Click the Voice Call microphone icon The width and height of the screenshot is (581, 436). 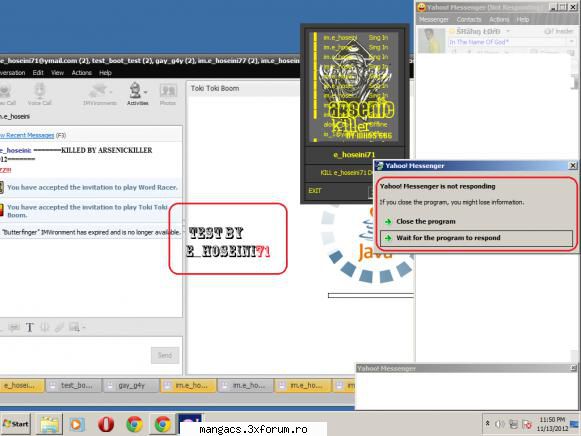pos(39,91)
